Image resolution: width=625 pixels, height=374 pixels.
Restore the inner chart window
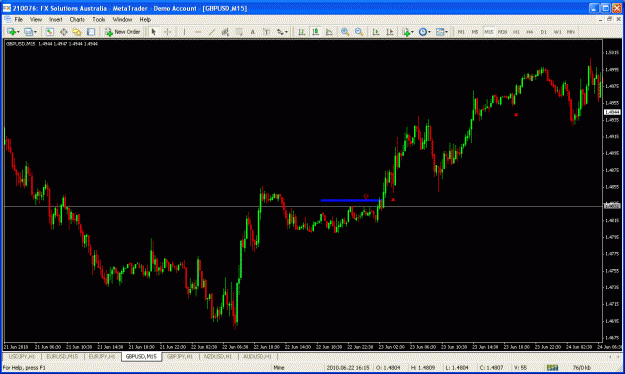(609, 19)
